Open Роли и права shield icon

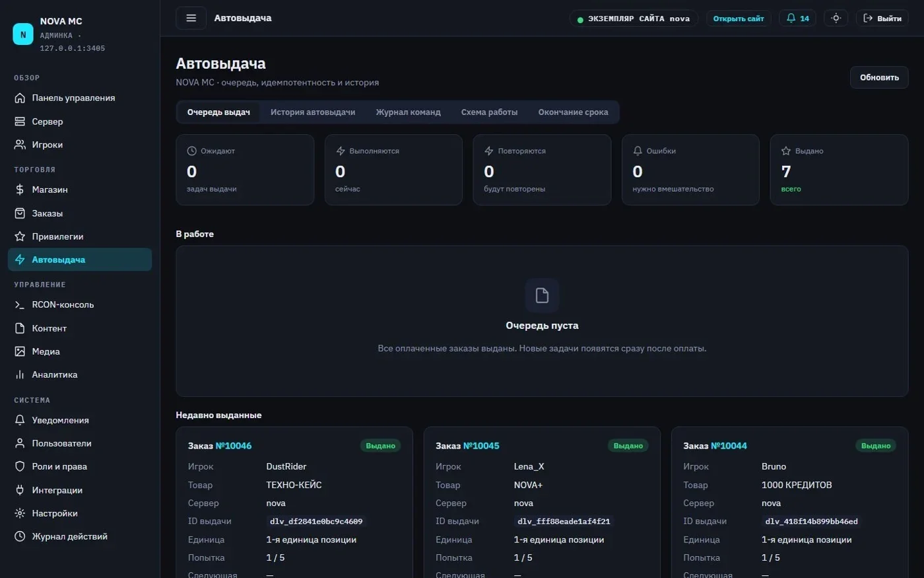(x=20, y=466)
